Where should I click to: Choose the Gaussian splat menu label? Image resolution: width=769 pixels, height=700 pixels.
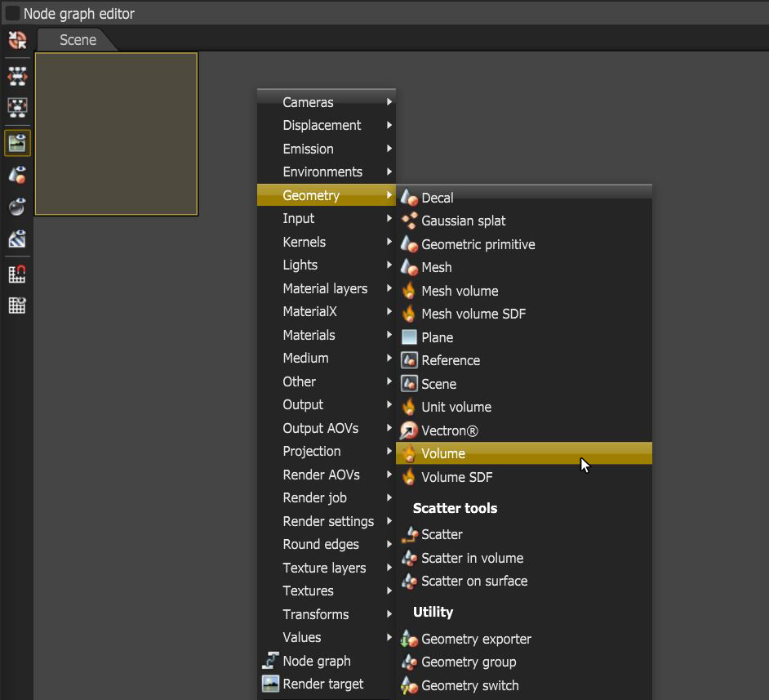463,221
